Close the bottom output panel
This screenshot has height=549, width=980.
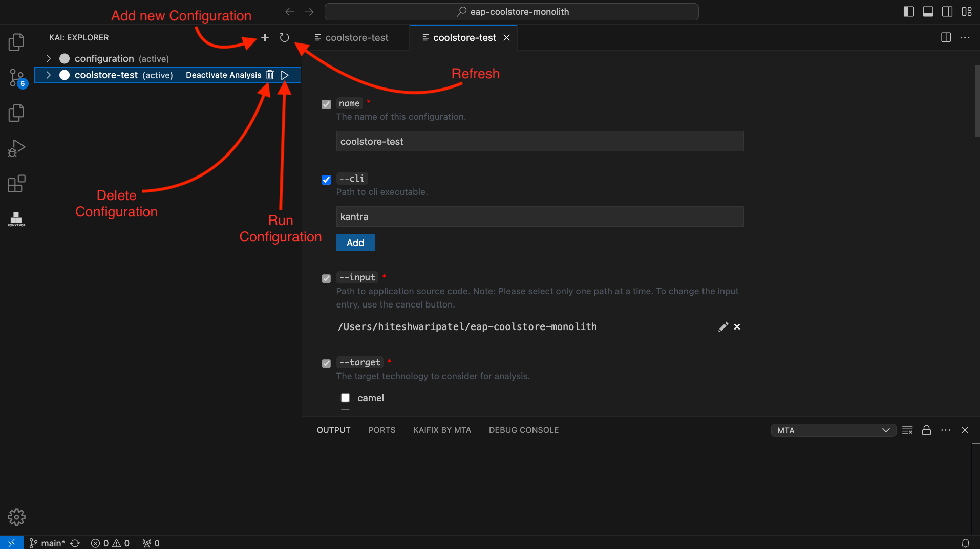pyautogui.click(x=965, y=430)
